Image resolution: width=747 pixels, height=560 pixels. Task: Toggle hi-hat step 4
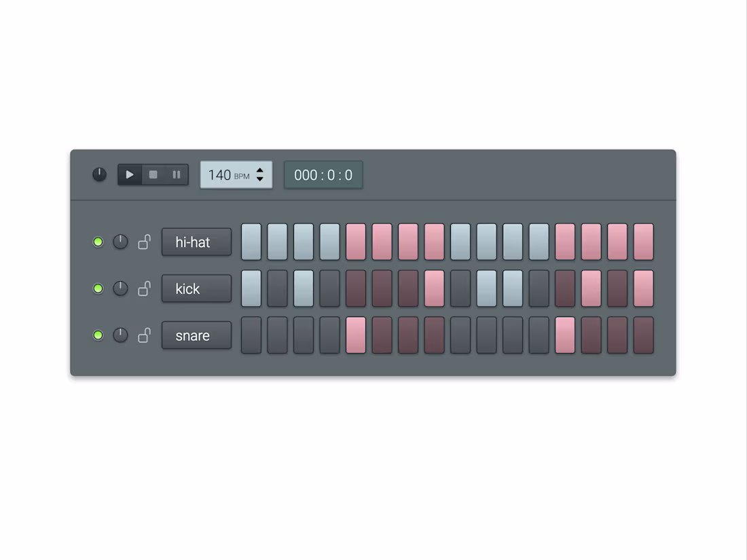coord(329,242)
